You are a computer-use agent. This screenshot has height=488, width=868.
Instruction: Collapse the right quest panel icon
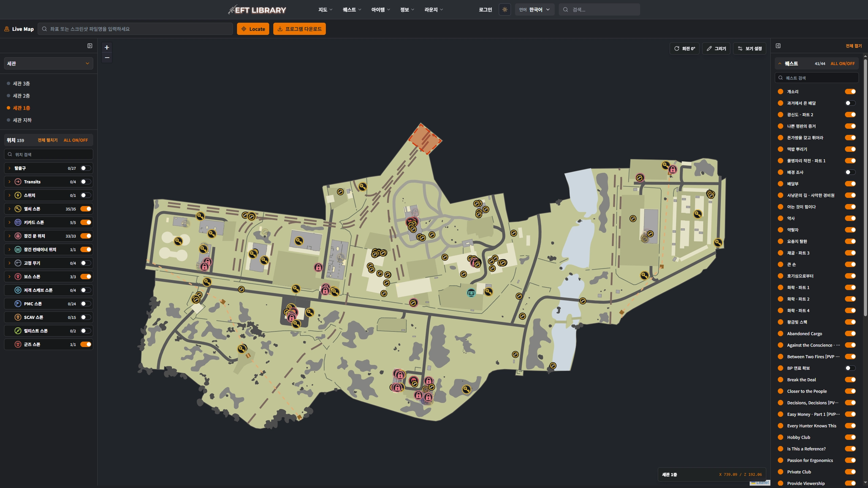[778, 46]
